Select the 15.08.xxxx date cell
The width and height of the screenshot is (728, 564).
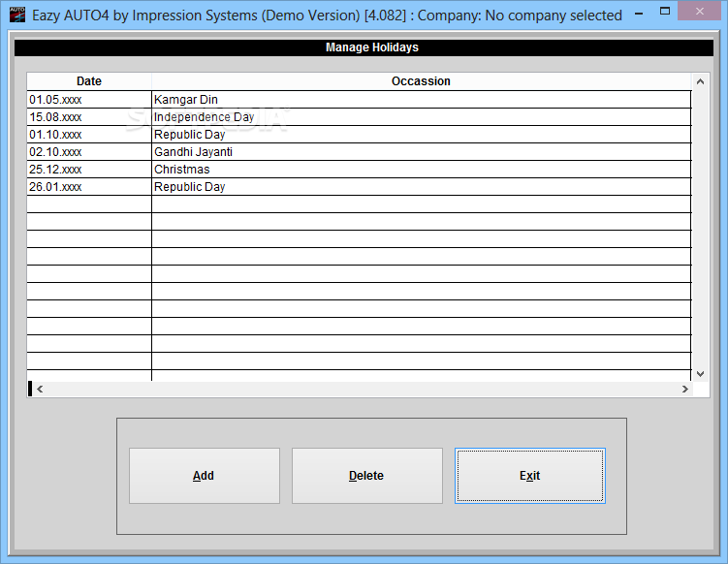(89, 117)
